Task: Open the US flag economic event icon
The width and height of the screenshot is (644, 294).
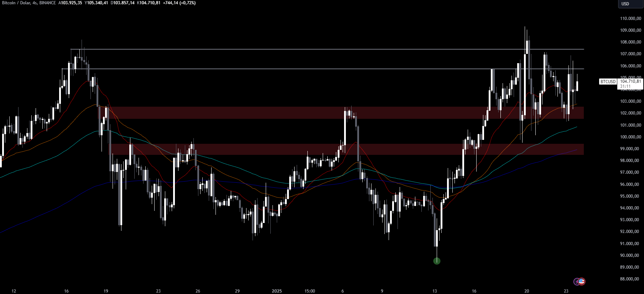Action: point(582,282)
